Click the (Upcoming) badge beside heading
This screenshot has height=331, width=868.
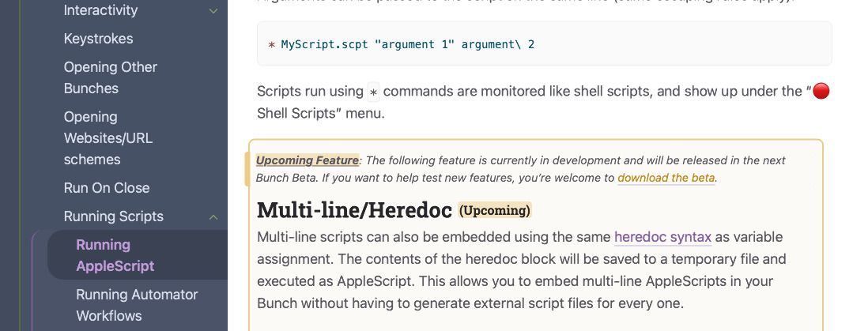(495, 210)
